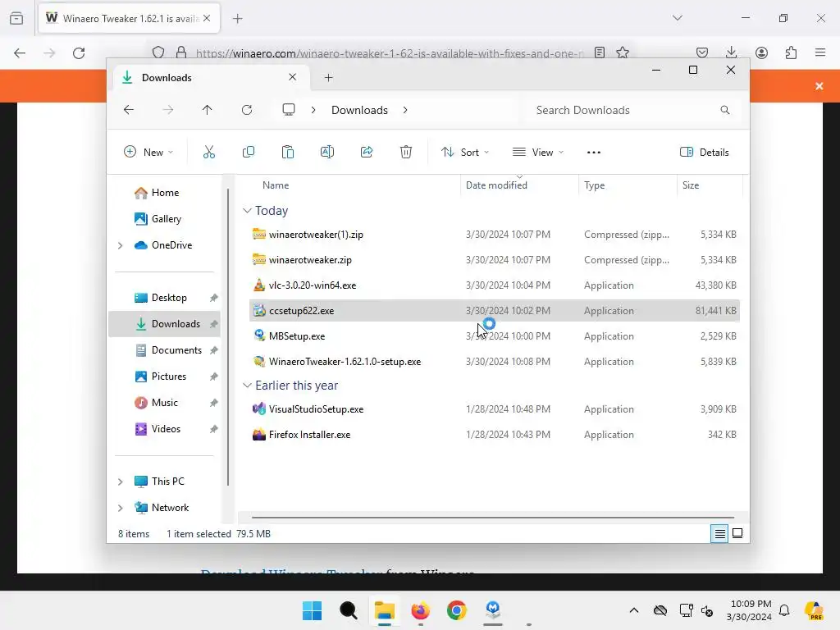
Task: Open the View dropdown
Action: coord(538,152)
